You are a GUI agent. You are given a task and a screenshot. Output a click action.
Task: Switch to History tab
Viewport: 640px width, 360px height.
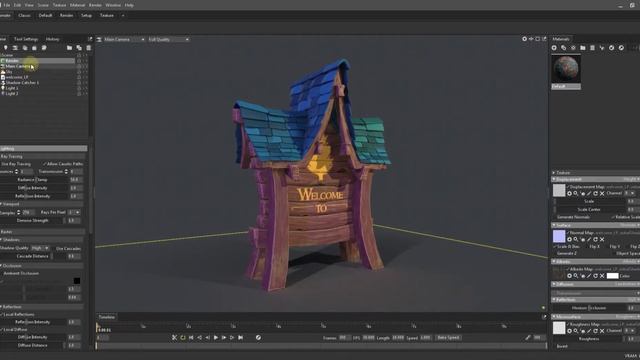click(52, 39)
